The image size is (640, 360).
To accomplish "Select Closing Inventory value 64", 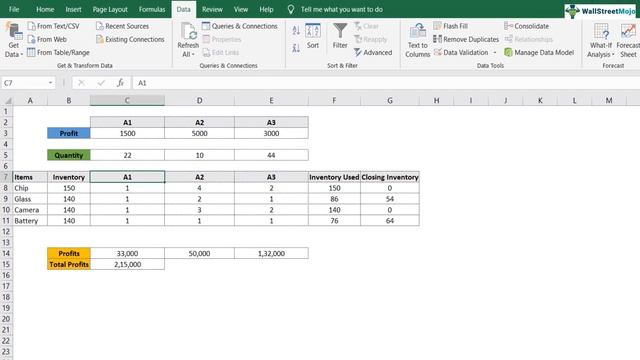I will coord(390,221).
